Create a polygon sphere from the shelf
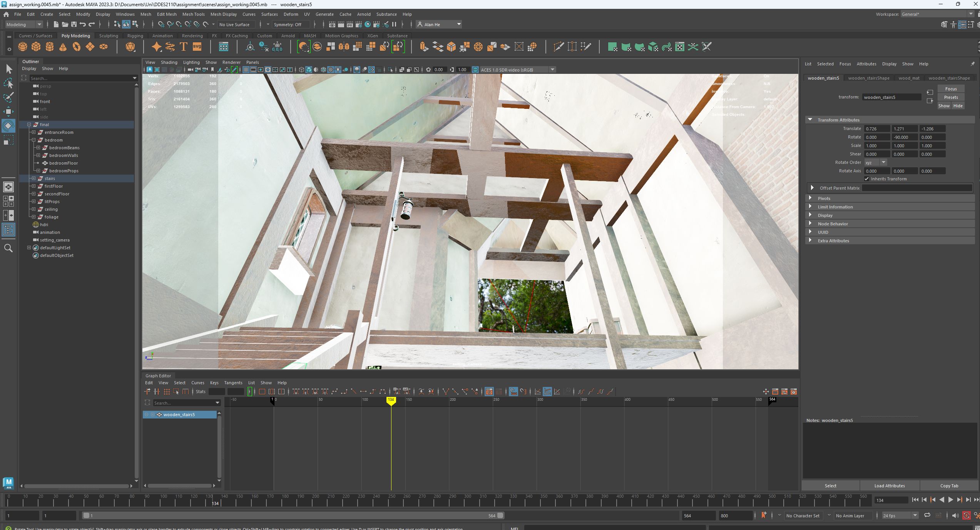This screenshot has width=980, height=530. (22, 47)
